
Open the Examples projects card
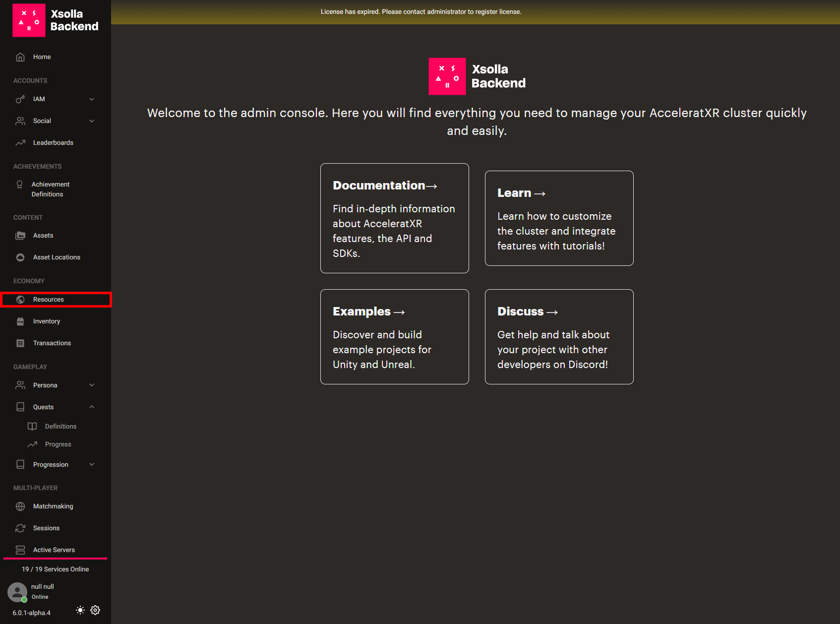coord(395,337)
